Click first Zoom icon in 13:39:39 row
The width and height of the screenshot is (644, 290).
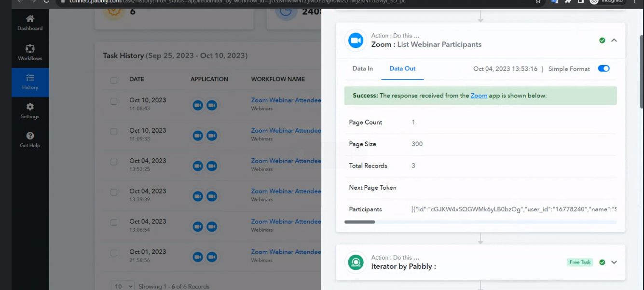pos(198,196)
